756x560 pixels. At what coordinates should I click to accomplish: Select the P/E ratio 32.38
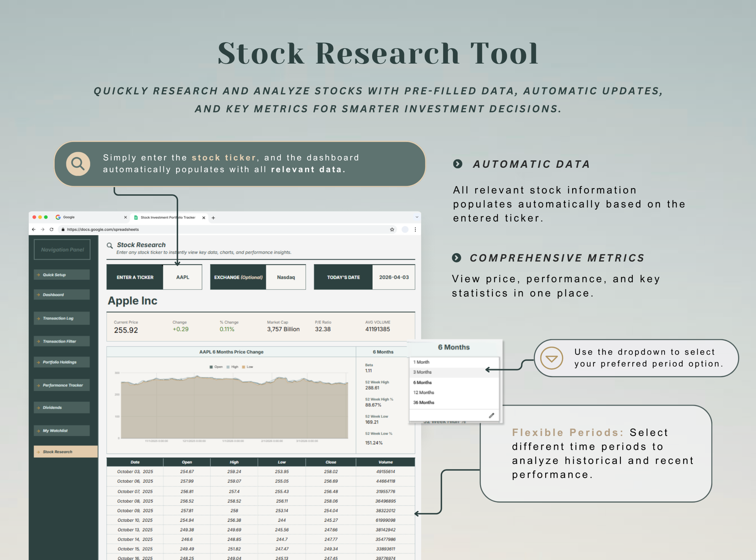(x=323, y=329)
